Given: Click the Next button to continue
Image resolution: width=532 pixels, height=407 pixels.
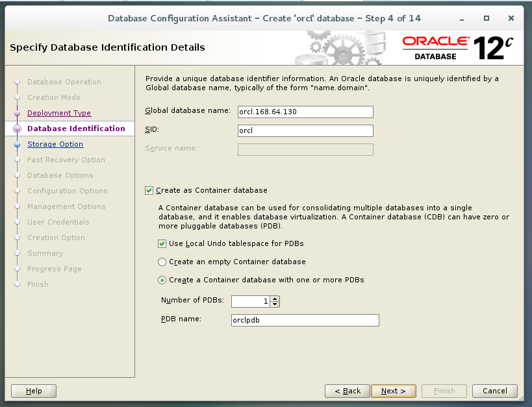Looking at the screenshot, I should 393,391.
